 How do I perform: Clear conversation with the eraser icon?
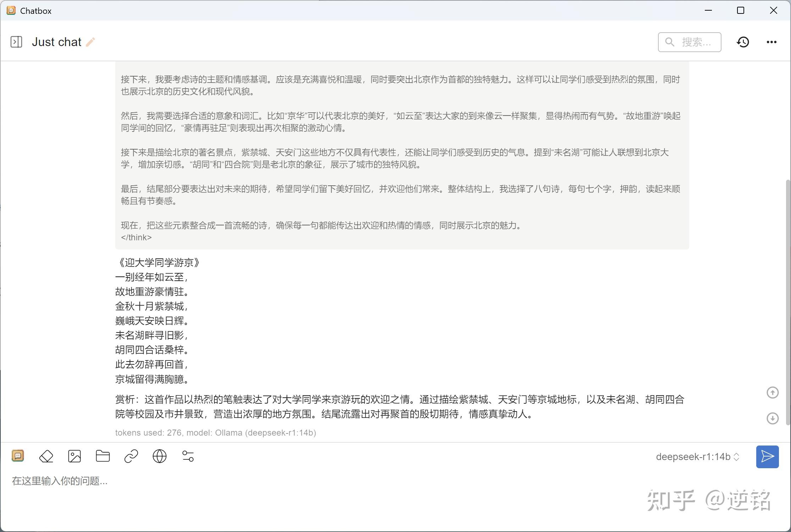coord(46,456)
